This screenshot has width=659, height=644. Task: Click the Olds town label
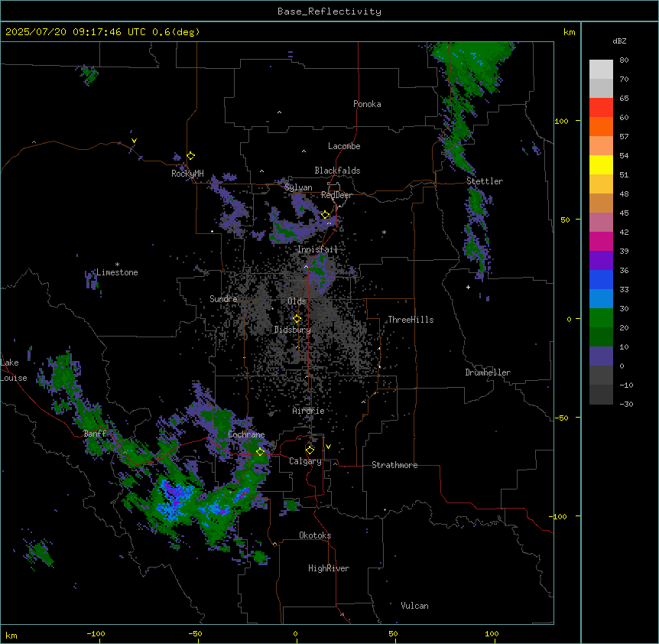coord(297,301)
